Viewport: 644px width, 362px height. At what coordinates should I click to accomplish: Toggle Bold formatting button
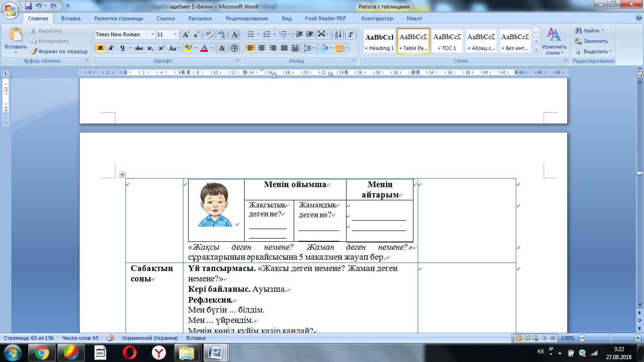coord(100,48)
